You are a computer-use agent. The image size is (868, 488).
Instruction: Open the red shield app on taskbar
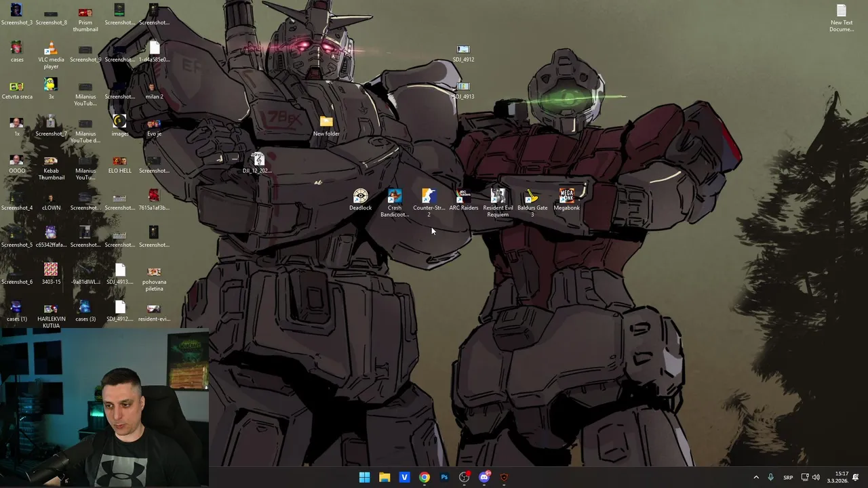tap(504, 477)
